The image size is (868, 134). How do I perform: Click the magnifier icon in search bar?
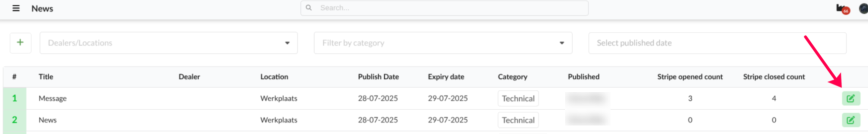click(308, 8)
